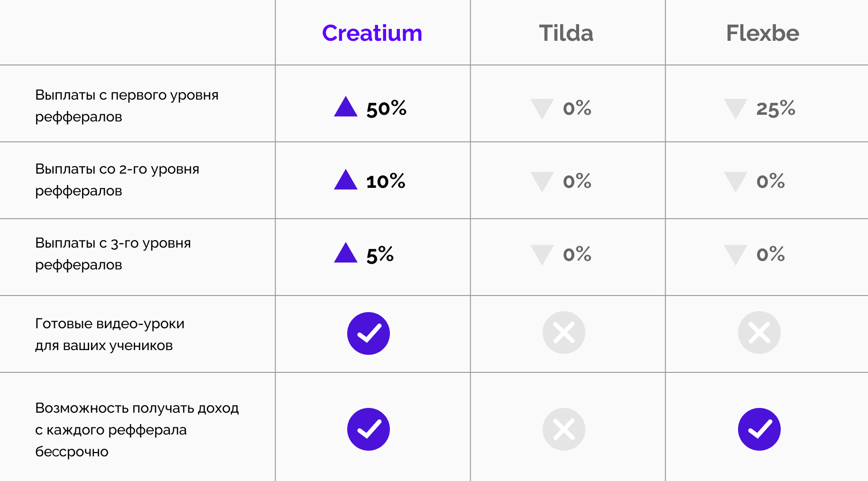Click Flexbe's purple checkmark for perpetual income

(759, 429)
